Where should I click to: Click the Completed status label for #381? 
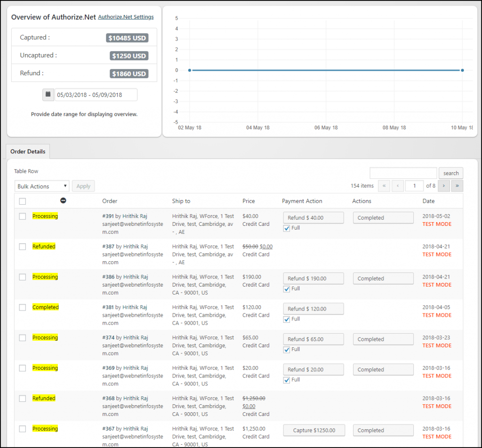[x=46, y=307]
